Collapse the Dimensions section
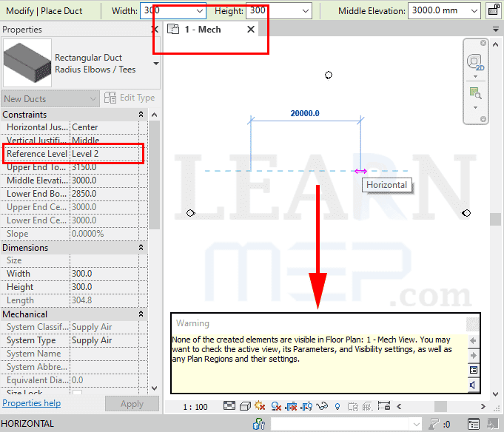Screen dimensions: 504x432 (x=141, y=247)
